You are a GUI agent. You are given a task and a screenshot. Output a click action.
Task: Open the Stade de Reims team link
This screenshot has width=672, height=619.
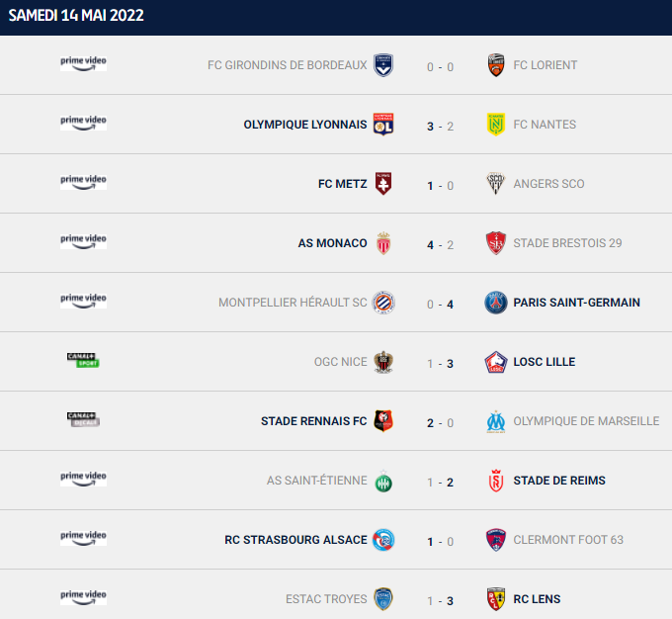559,481
